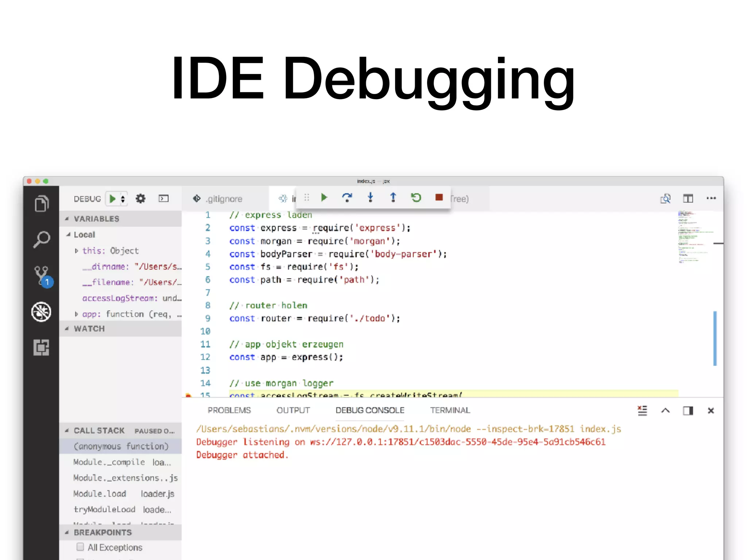Click the editor vertical scrollbar thumb
Screen dimensions: 747x560
click(x=715, y=338)
